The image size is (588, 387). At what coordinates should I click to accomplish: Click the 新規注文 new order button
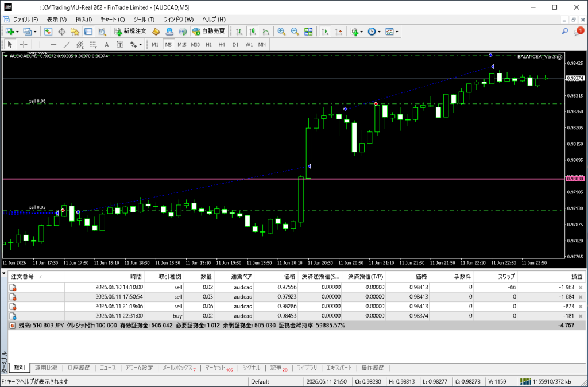(131, 32)
